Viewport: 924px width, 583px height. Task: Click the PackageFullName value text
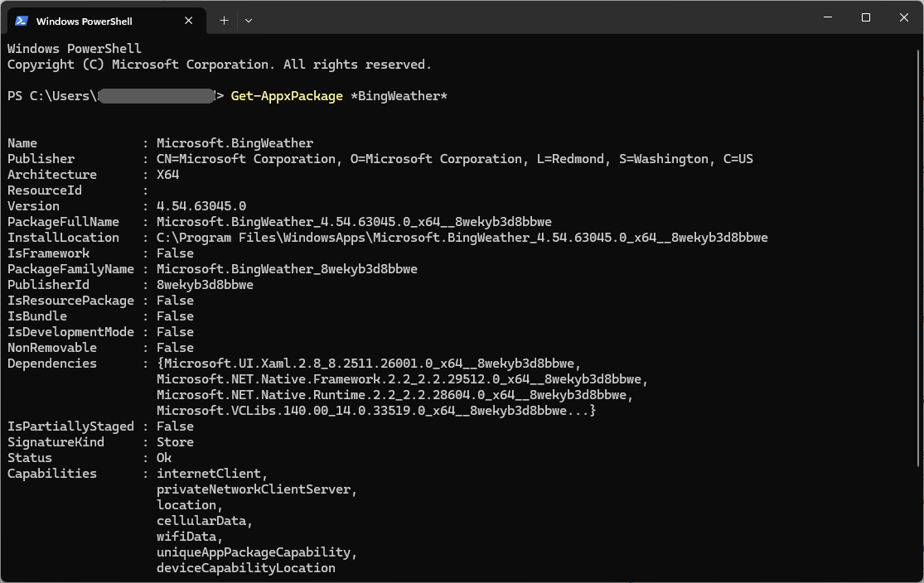pos(354,222)
